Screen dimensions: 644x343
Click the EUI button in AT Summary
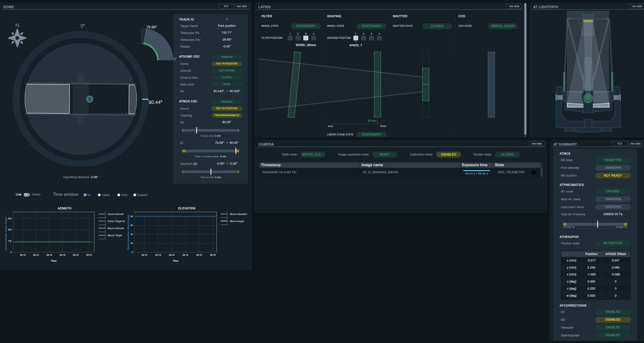point(620,144)
